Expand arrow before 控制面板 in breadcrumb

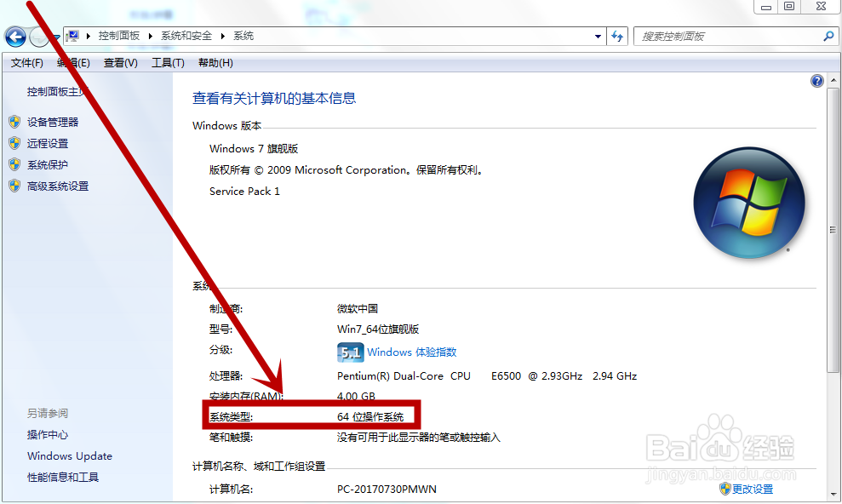[x=88, y=36]
